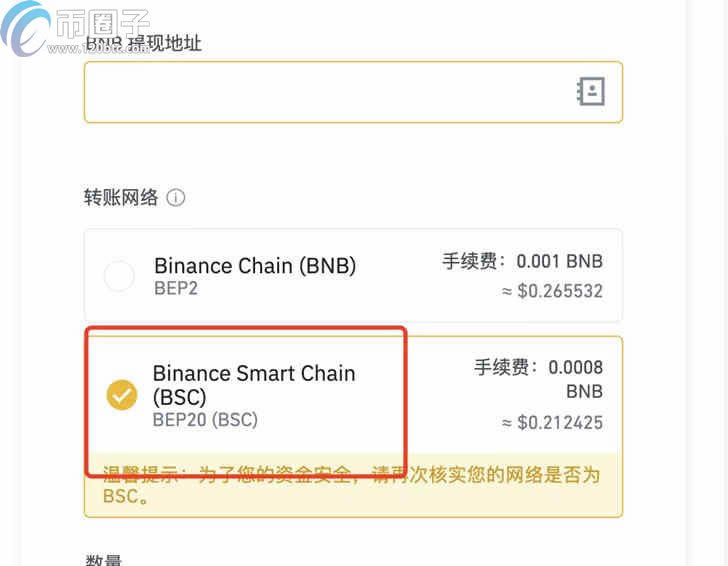This screenshot has height=566, width=728.
Task: Click the ≈ $0.212425 fee estimate
Action: click(x=552, y=423)
